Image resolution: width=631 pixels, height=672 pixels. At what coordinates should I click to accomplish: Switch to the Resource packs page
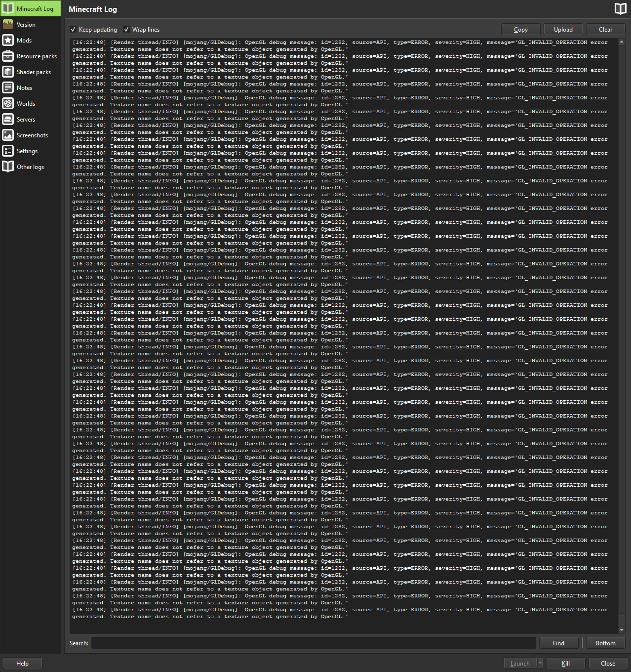(31, 56)
